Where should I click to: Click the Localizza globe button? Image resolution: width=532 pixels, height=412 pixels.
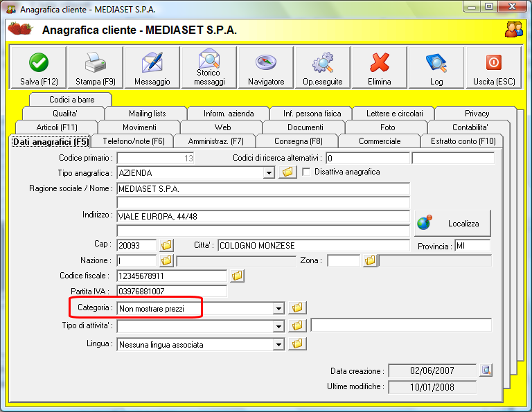[452, 223]
